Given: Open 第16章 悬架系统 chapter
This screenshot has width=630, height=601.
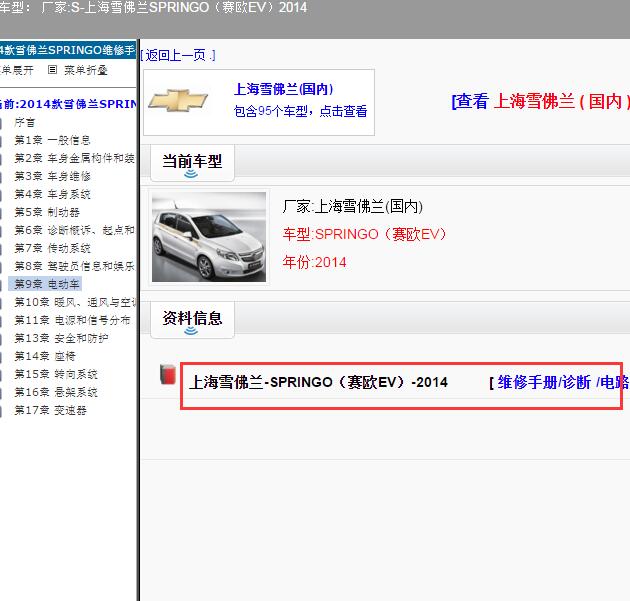Looking at the screenshot, I should click(56, 392).
